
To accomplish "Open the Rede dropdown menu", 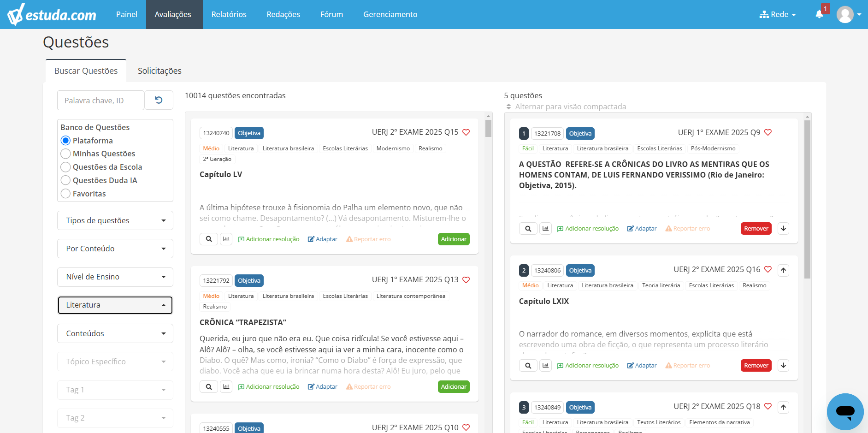I will (778, 14).
